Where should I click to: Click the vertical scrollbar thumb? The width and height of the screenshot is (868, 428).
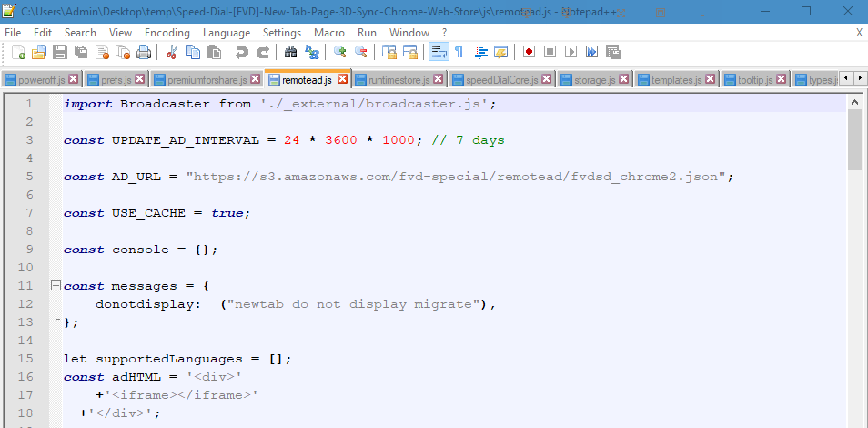[x=854, y=141]
